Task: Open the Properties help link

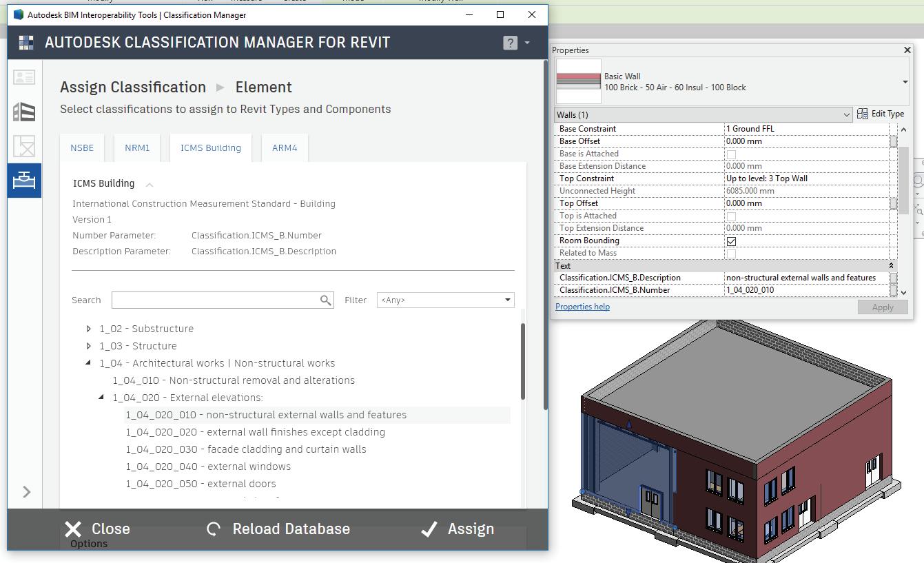Action: pos(582,307)
